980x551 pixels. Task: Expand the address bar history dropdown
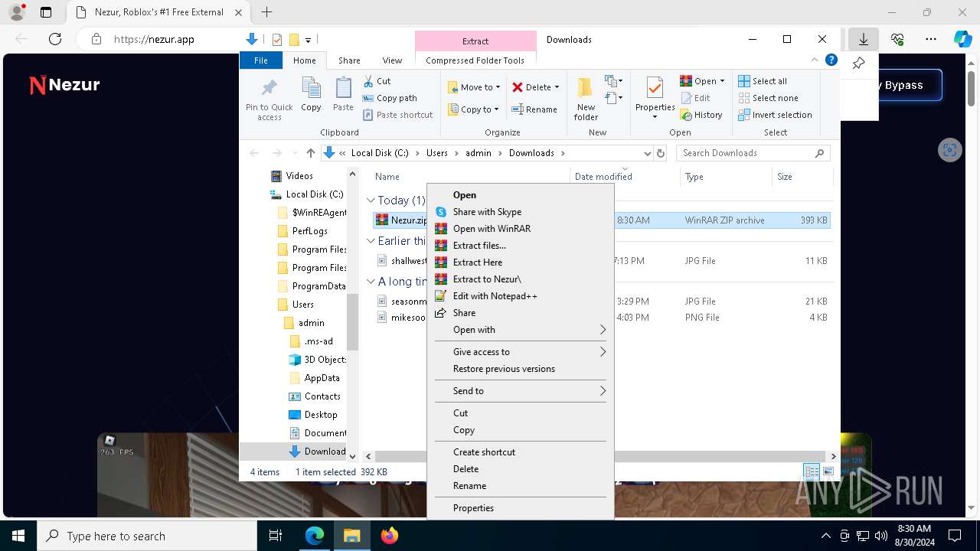[647, 153]
